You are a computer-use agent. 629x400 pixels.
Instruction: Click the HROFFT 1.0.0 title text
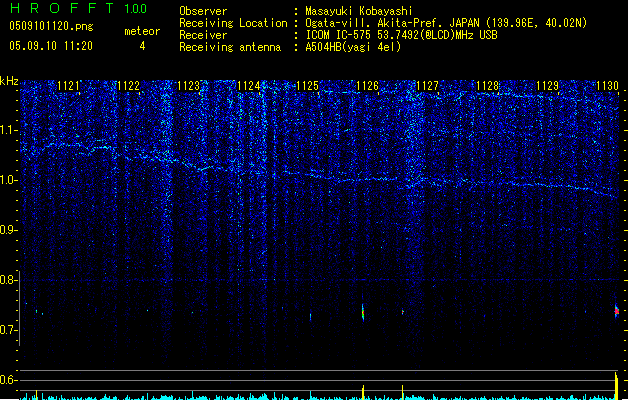(78, 8)
